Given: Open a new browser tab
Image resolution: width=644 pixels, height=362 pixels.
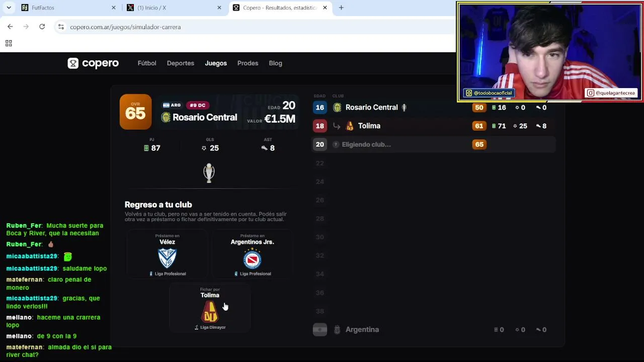Looking at the screenshot, I should (x=341, y=8).
